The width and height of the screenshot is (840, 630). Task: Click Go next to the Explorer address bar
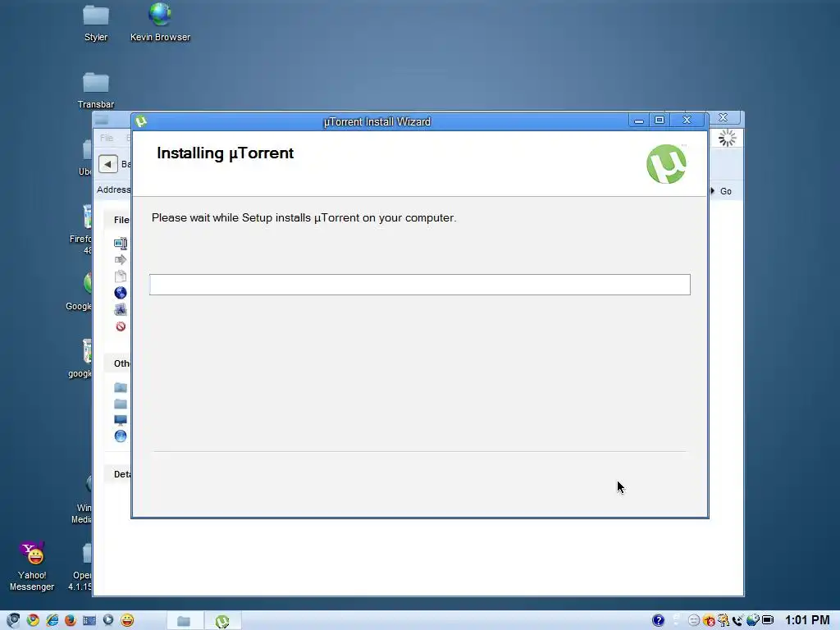[x=726, y=191]
